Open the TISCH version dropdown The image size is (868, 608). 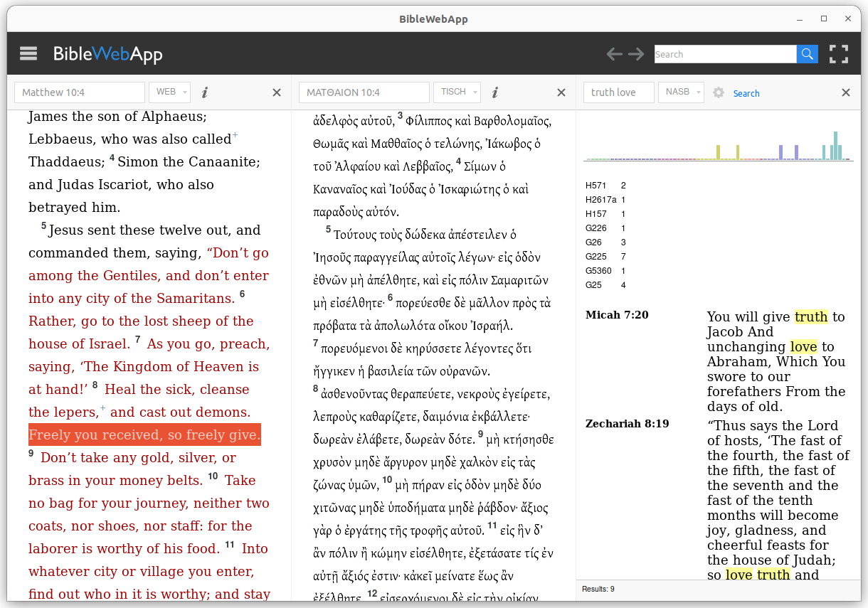pyautogui.click(x=457, y=92)
